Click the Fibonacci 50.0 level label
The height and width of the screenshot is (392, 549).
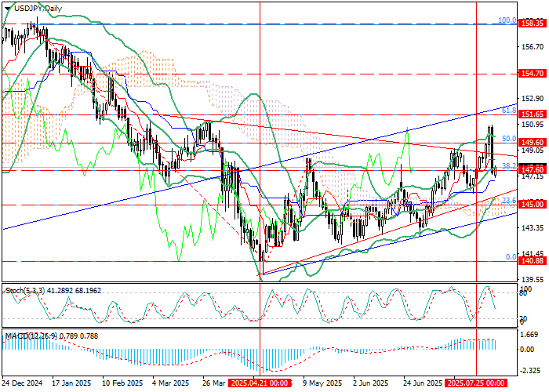[x=509, y=139]
